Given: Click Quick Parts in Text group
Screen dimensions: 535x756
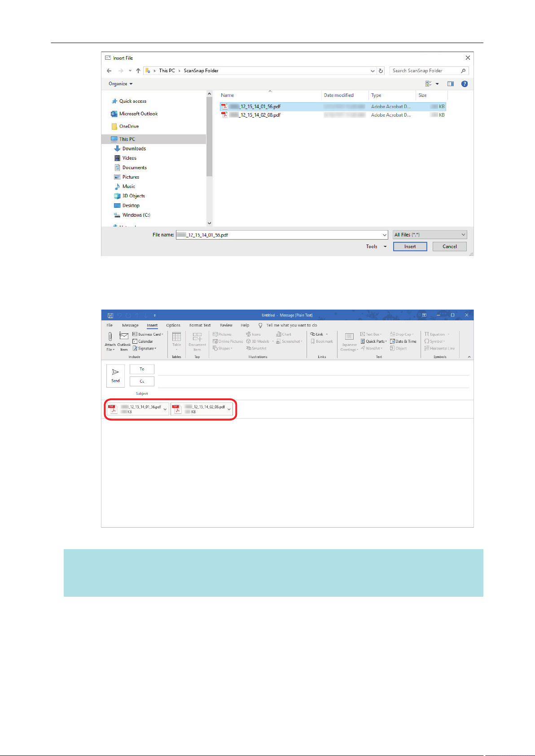Looking at the screenshot, I should 373,341.
